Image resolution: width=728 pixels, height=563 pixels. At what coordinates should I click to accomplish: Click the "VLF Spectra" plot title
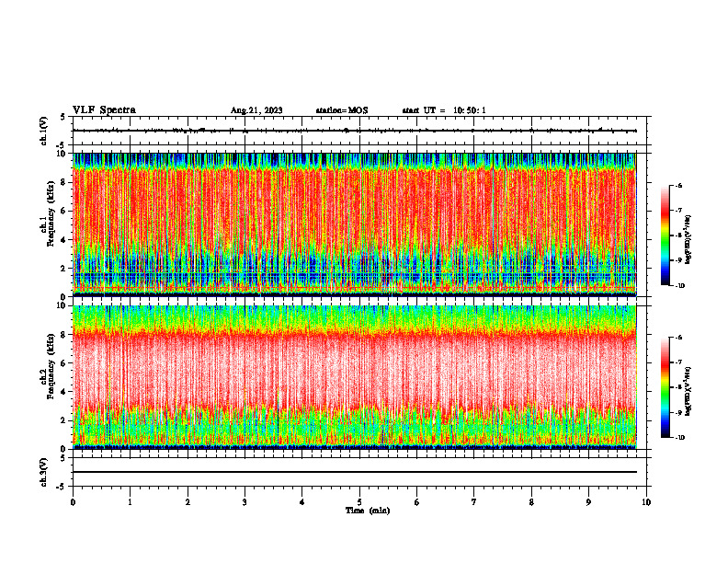coord(104,109)
